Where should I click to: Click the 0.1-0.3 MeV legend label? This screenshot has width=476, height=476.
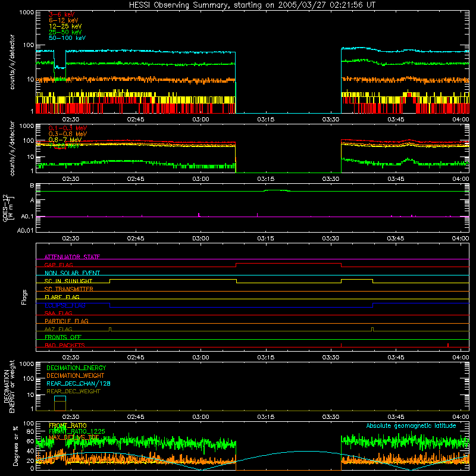68,128
